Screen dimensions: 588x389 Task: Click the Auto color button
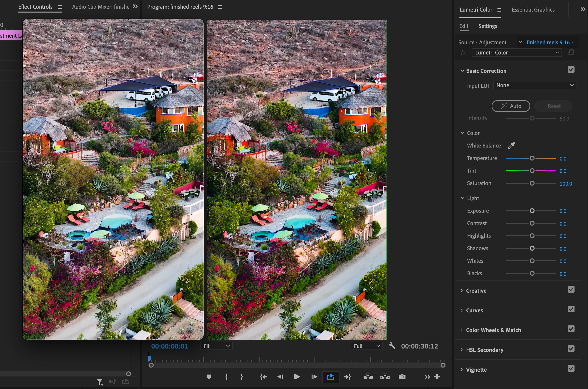click(511, 106)
